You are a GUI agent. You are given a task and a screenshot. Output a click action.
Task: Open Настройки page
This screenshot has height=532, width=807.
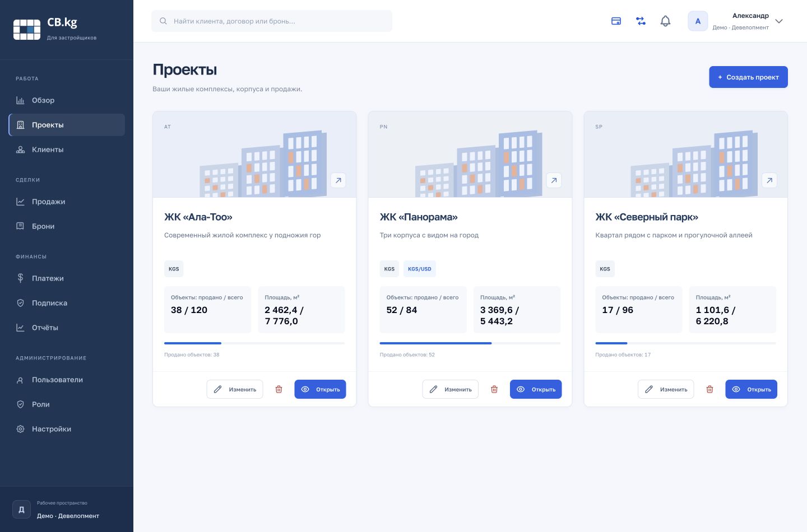pyautogui.click(x=67, y=429)
